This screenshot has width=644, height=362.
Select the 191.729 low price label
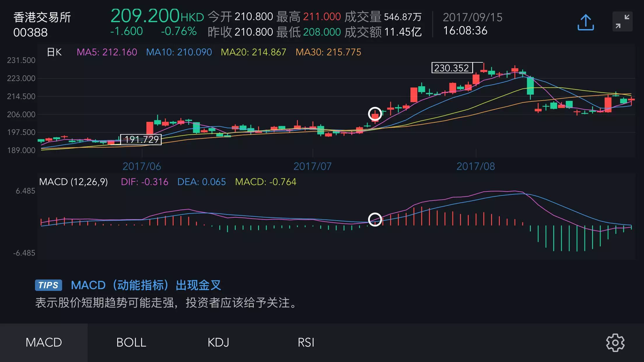pyautogui.click(x=141, y=139)
